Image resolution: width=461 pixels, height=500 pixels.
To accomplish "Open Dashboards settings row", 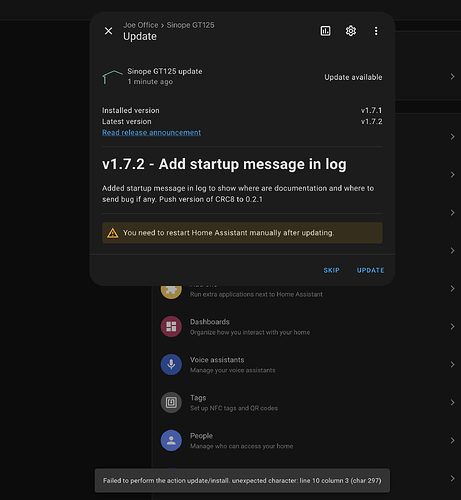I will [x=307, y=327].
